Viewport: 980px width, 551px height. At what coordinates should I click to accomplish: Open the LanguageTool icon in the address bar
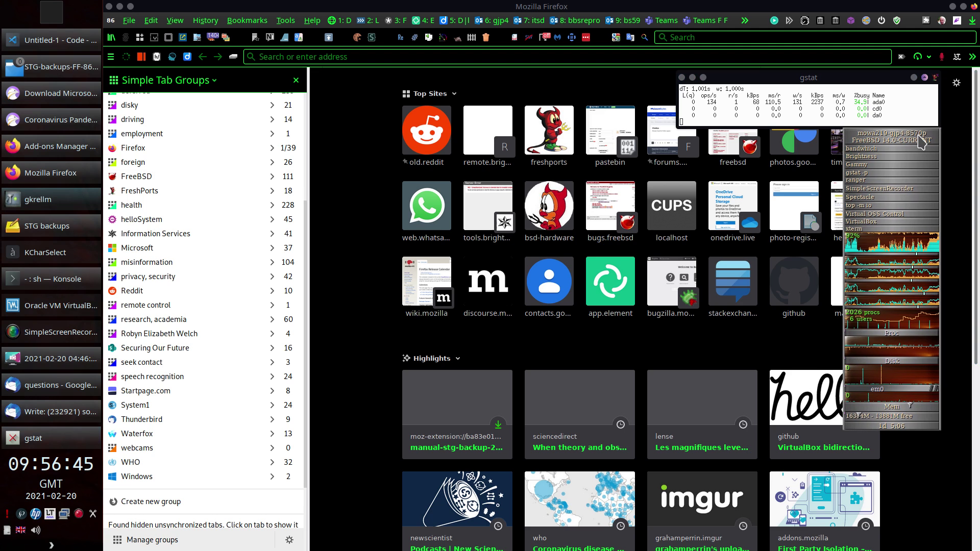pyautogui.click(x=958, y=57)
